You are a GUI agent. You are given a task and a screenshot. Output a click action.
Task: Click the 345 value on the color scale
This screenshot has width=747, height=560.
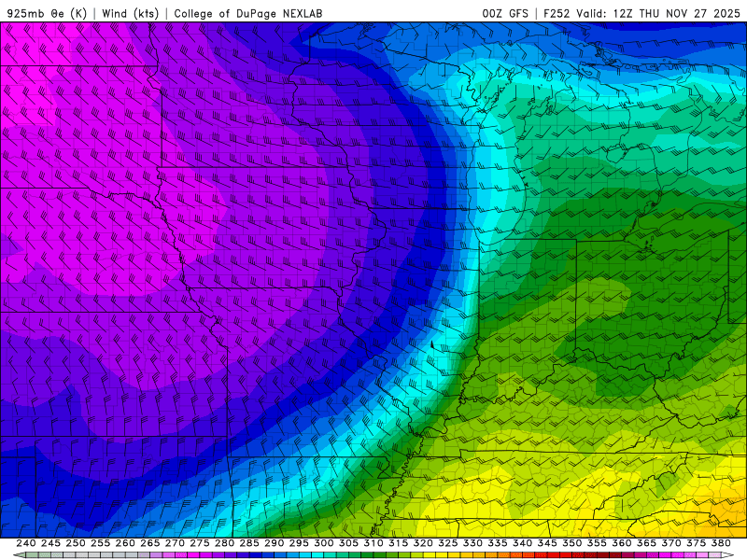pos(547,543)
